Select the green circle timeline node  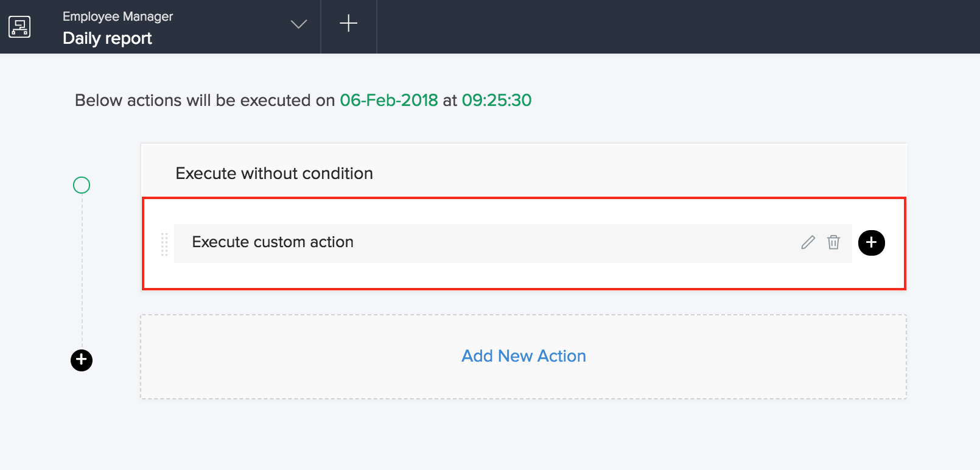coord(82,185)
